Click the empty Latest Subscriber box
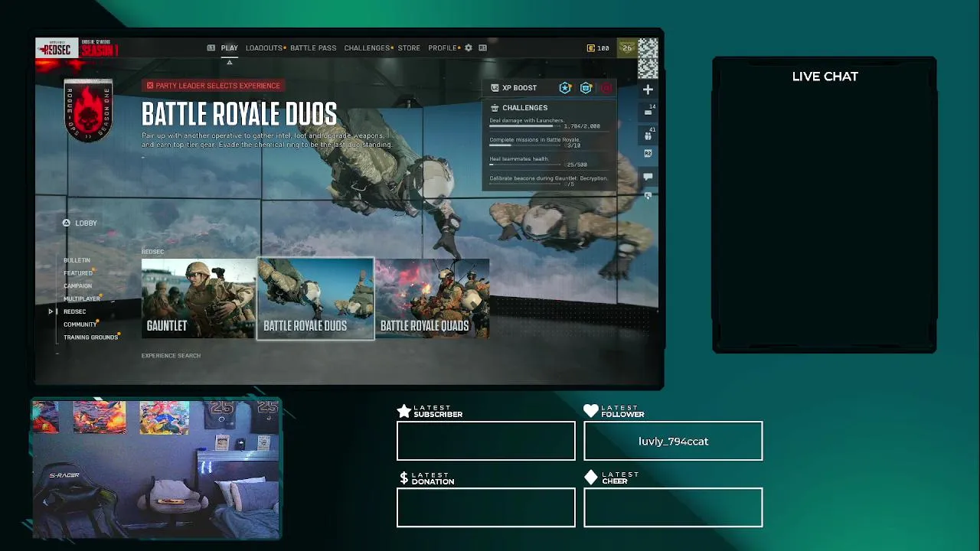The width and height of the screenshot is (980, 551). click(x=486, y=442)
